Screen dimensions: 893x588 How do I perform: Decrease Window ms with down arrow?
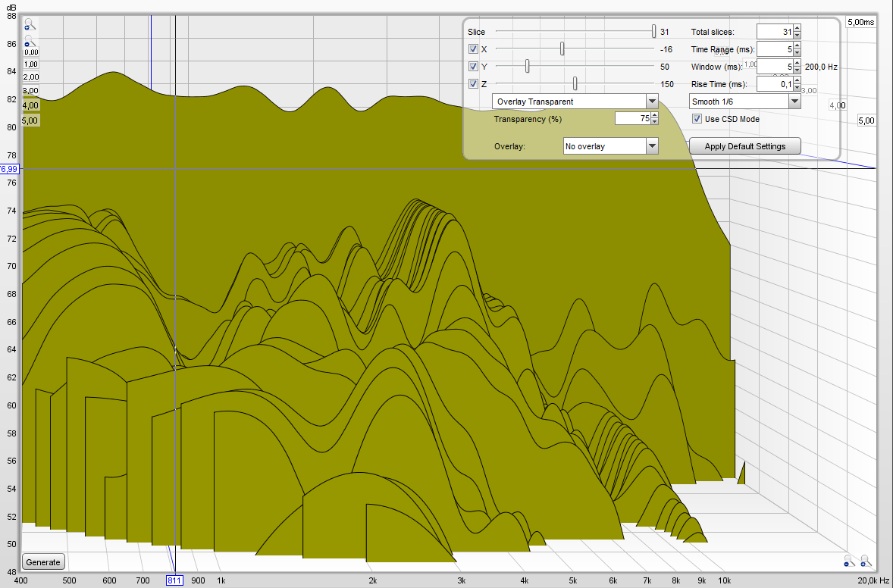click(x=797, y=70)
